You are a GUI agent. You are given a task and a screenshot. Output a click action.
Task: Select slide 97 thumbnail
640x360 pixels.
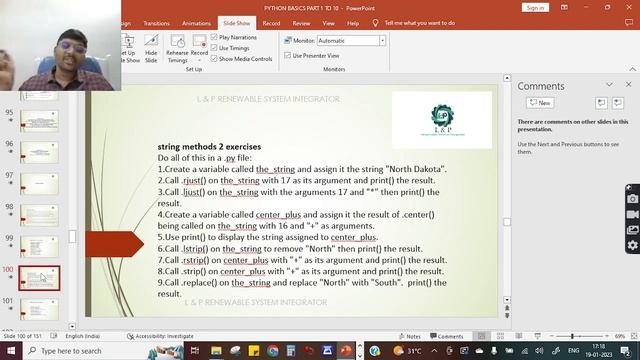[x=39, y=184]
